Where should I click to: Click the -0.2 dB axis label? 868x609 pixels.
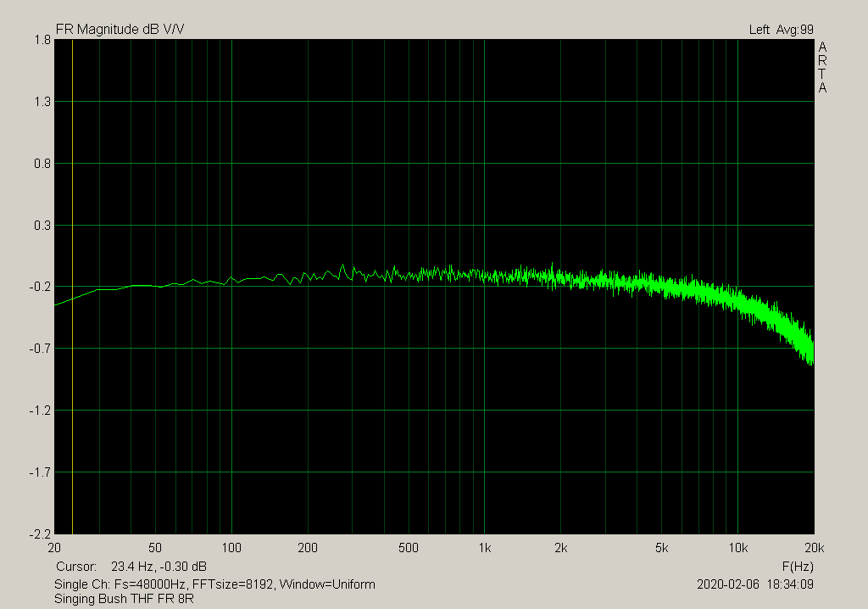pyautogui.click(x=41, y=287)
